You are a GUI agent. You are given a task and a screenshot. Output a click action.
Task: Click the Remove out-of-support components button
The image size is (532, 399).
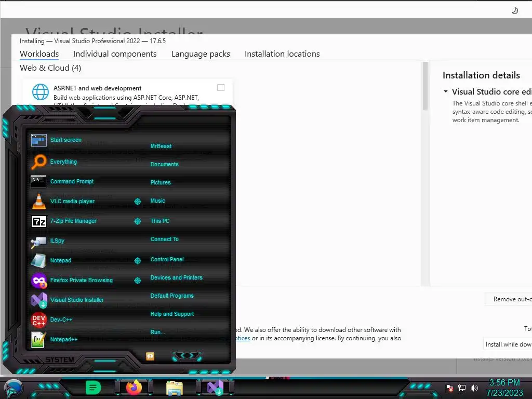point(508,299)
